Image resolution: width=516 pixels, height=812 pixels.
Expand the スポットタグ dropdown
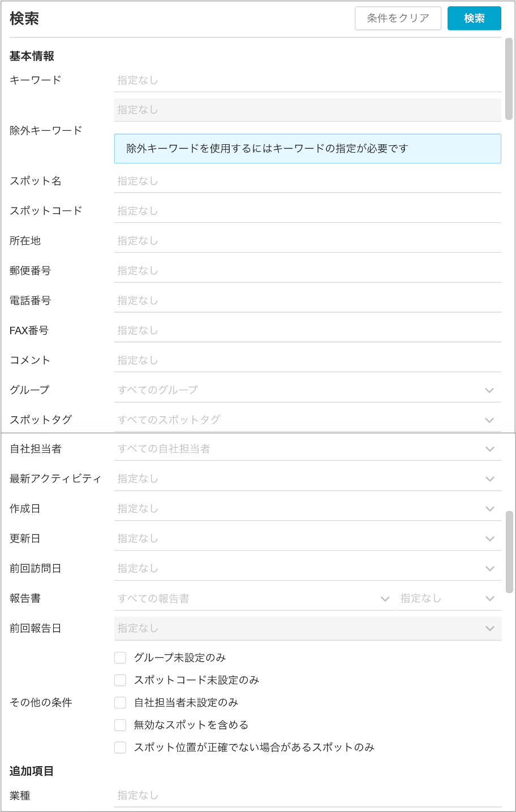pos(489,420)
